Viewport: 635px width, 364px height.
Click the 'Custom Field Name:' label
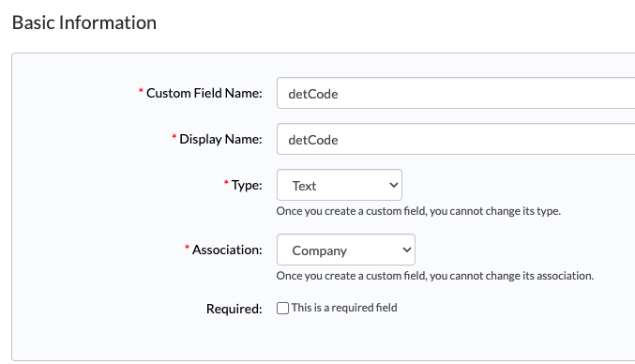204,93
